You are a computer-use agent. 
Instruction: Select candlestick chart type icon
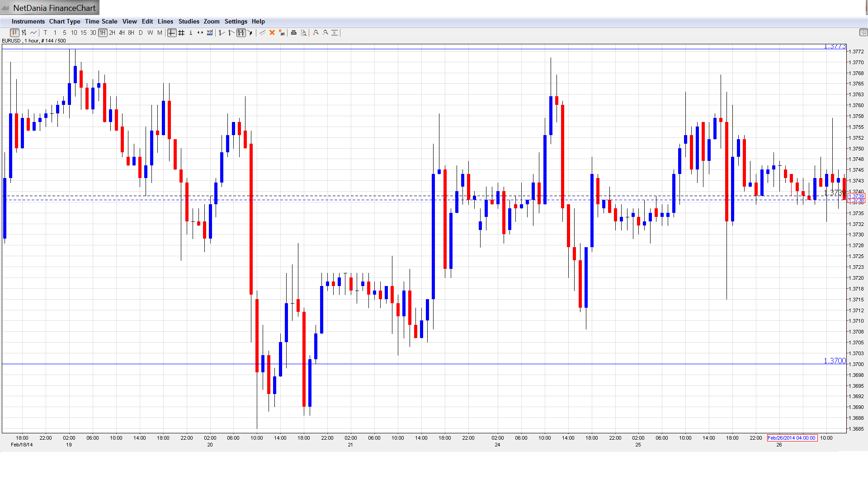[x=14, y=33]
